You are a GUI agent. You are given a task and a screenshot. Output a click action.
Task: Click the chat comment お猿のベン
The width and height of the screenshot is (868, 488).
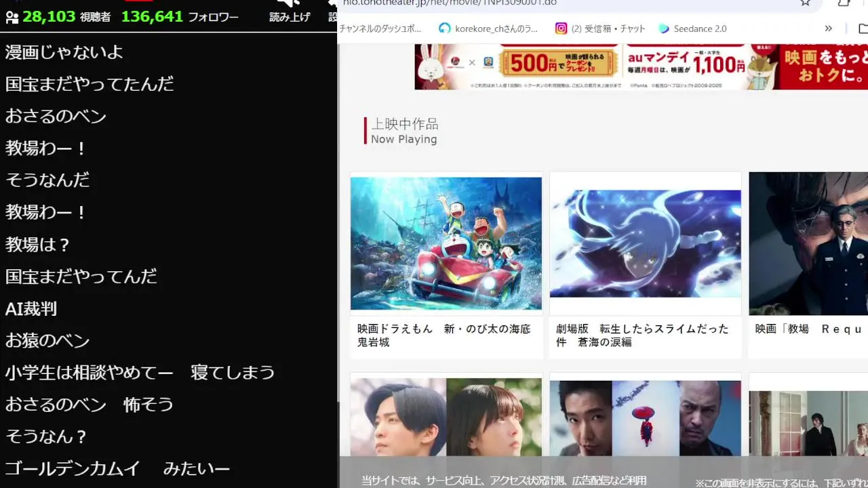point(47,341)
